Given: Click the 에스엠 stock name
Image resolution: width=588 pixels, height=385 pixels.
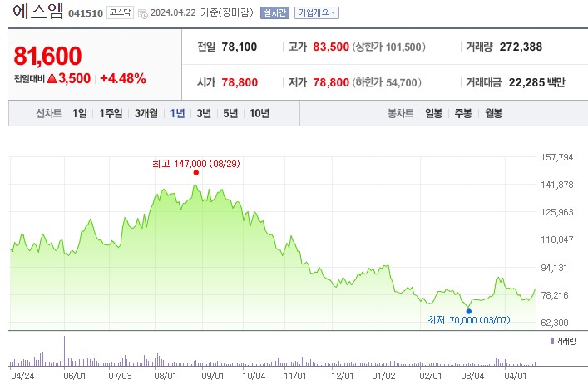Looking at the screenshot, I should (38, 12).
